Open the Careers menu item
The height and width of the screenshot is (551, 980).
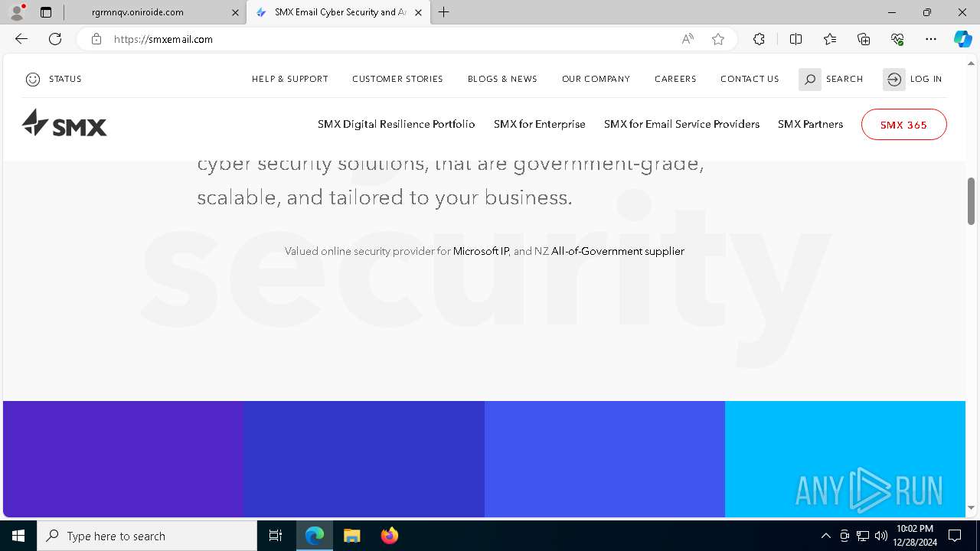pyautogui.click(x=675, y=79)
